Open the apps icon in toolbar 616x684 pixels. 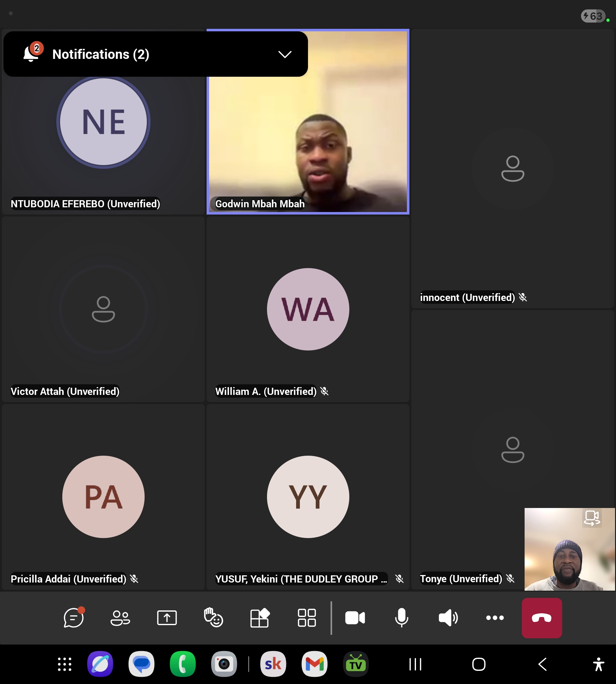(x=260, y=618)
